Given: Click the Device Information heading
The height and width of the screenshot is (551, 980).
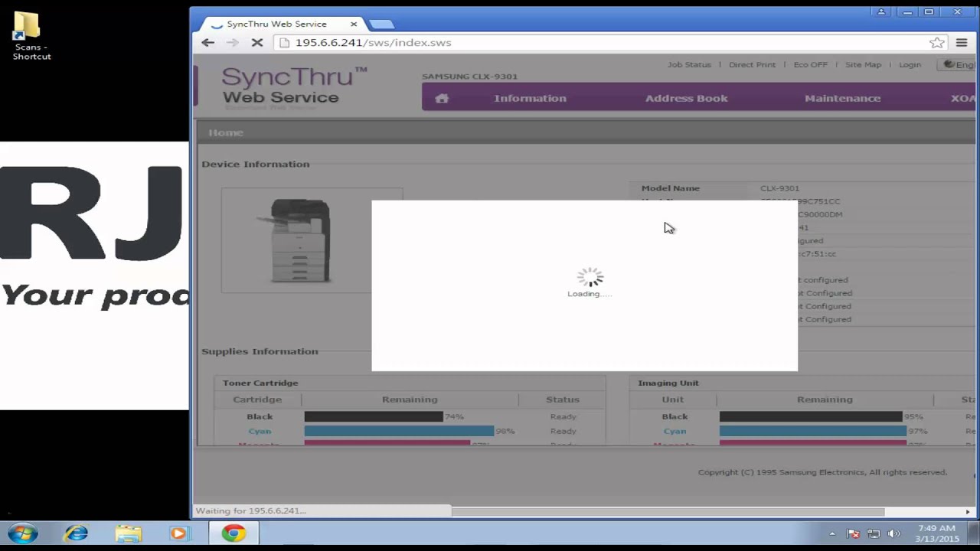Looking at the screenshot, I should (x=256, y=164).
